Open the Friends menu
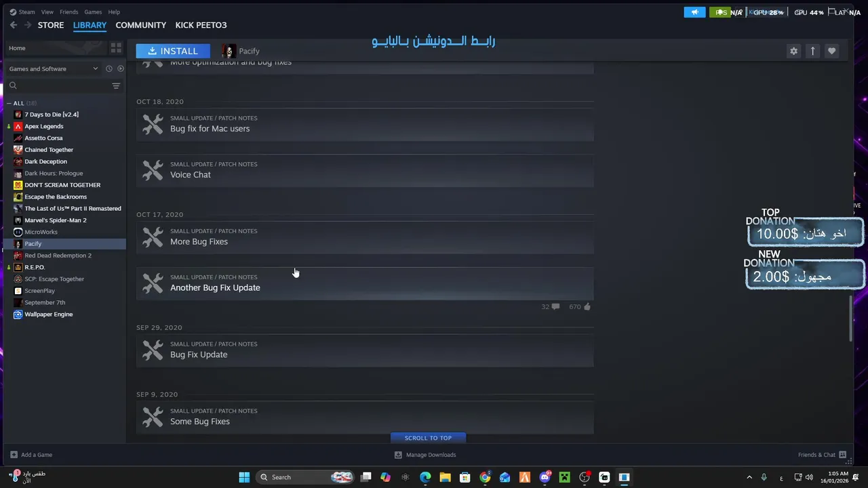 click(x=68, y=12)
